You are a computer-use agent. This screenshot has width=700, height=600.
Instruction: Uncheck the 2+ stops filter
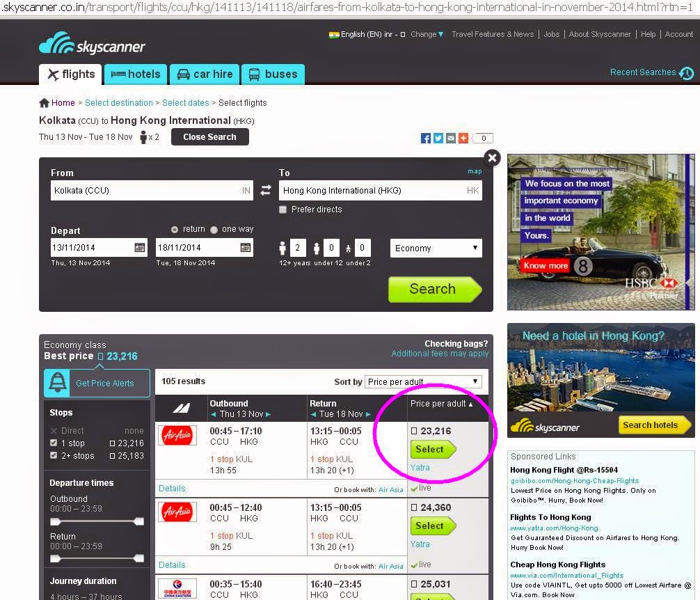(x=54, y=455)
